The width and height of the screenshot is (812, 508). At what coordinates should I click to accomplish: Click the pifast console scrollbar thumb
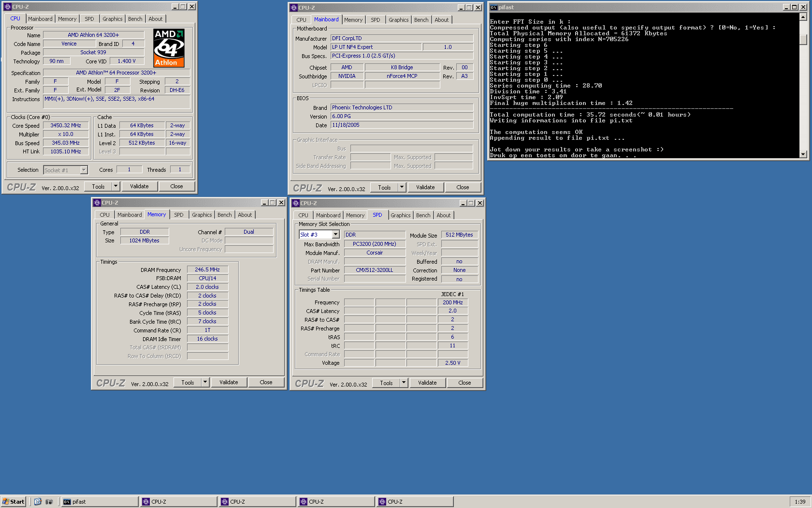click(803, 39)
